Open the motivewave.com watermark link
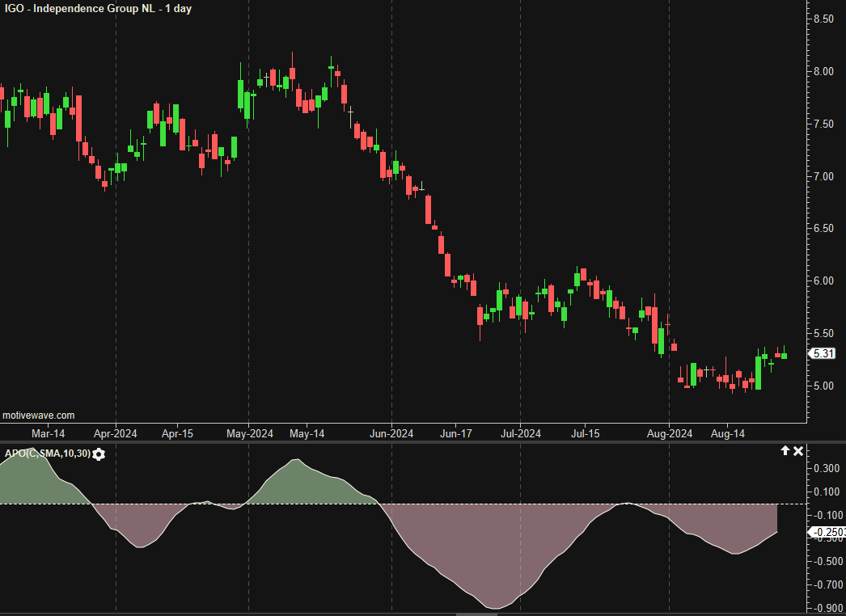 point(39,416)
